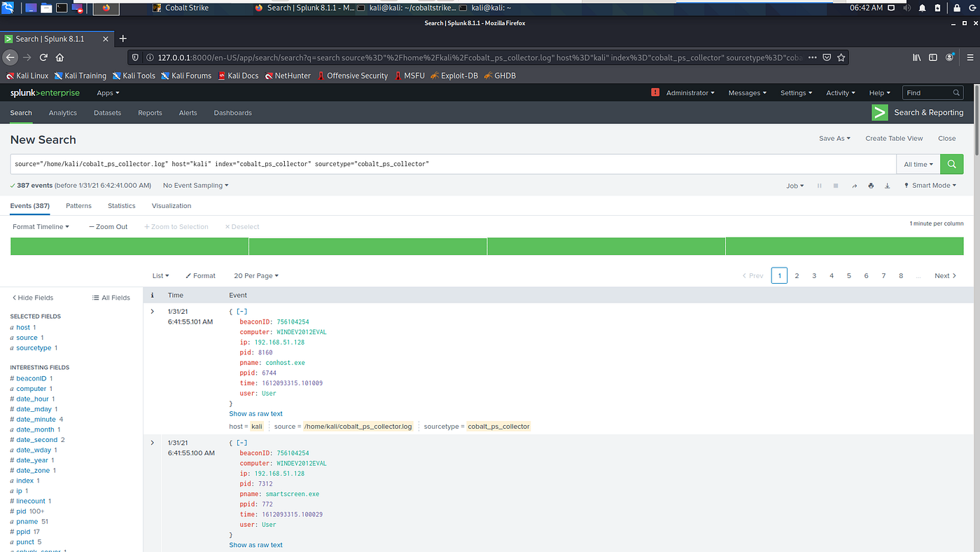The image size is (980, 552).
Task: Change the Smart Mode search mode
Action: [930, 186]
